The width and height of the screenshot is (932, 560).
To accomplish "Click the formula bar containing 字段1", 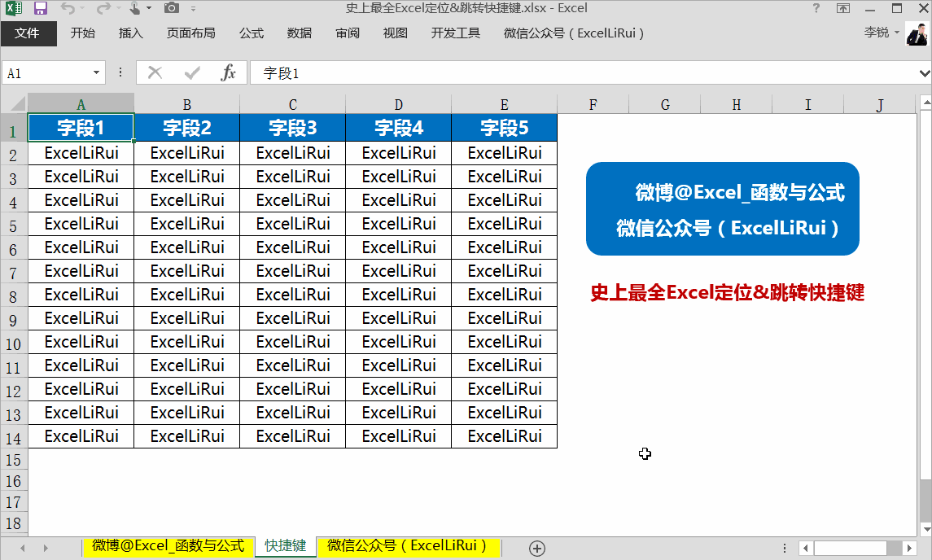I will (583, 73).
